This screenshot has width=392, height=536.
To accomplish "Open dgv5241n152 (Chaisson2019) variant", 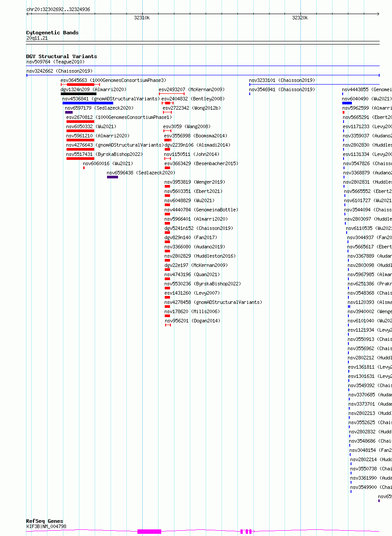I will (199, 229).
